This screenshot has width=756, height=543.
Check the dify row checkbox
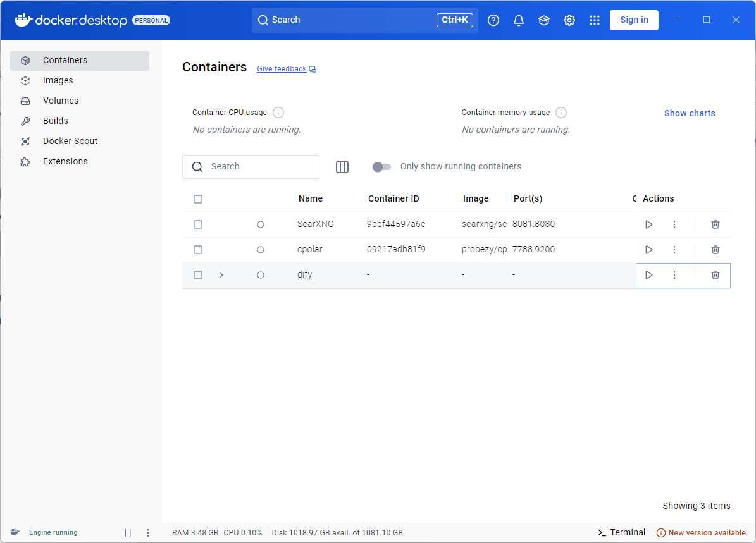pyautogui.click(x=197, y=275)
